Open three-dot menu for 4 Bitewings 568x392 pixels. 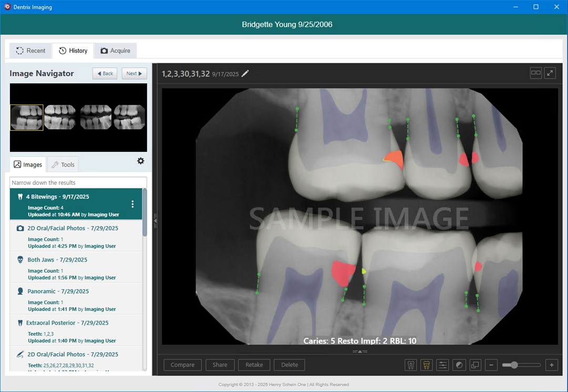(x=133, y=204)
